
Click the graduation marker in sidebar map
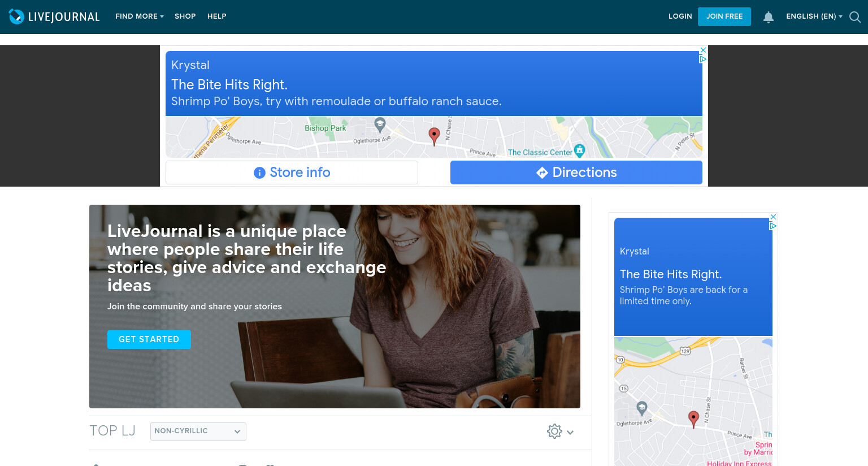(x=642, y=408)
